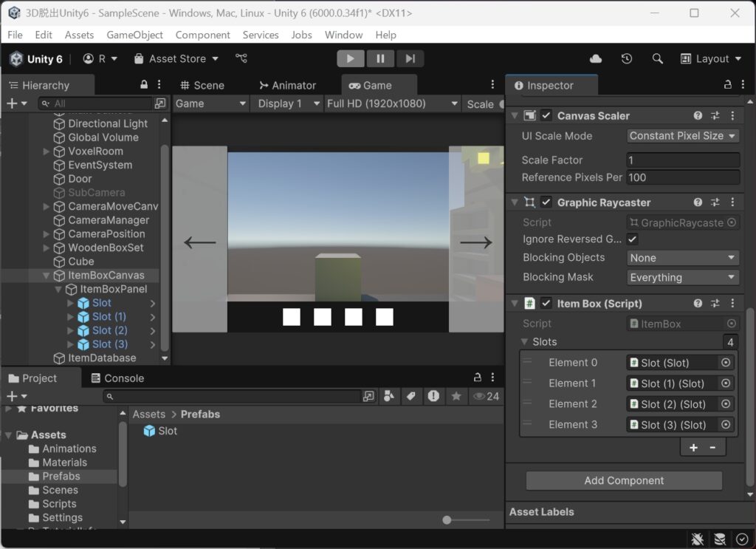Click the Version Control branch icon
756x549 pixels.
[x=241, y=58]
